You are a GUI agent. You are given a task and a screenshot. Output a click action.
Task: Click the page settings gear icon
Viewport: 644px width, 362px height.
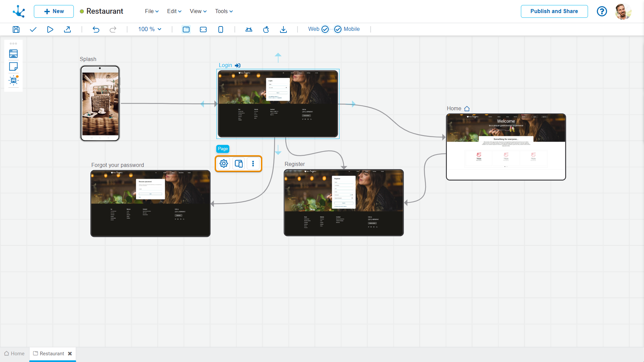click(x=224, y=164)
